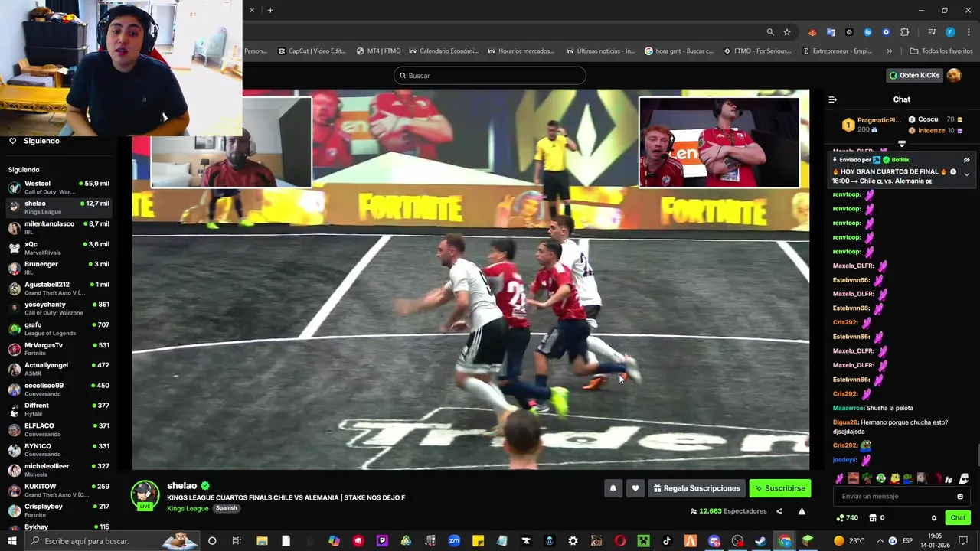Screen dimensions: 980x551
Task: Open Entrepreneur - Empi bookmark
Action: [838, 51]
